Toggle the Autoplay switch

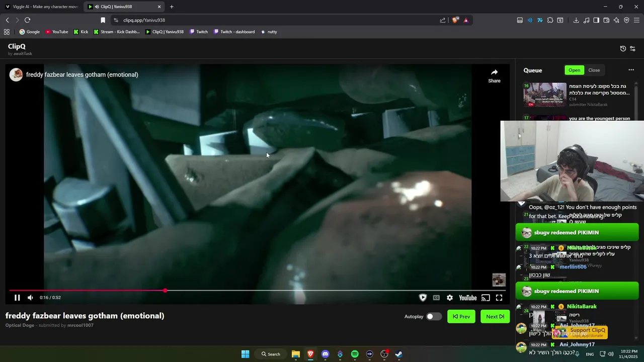(434, 317)
